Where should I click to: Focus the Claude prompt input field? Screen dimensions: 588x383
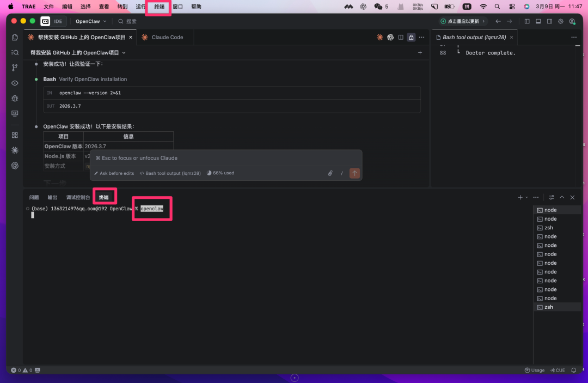point(225,158)
